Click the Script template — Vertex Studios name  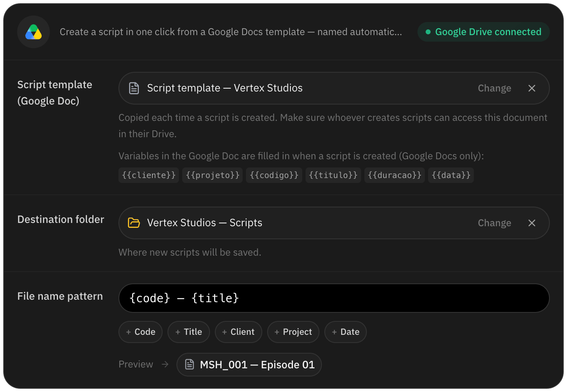click(225, 88)
